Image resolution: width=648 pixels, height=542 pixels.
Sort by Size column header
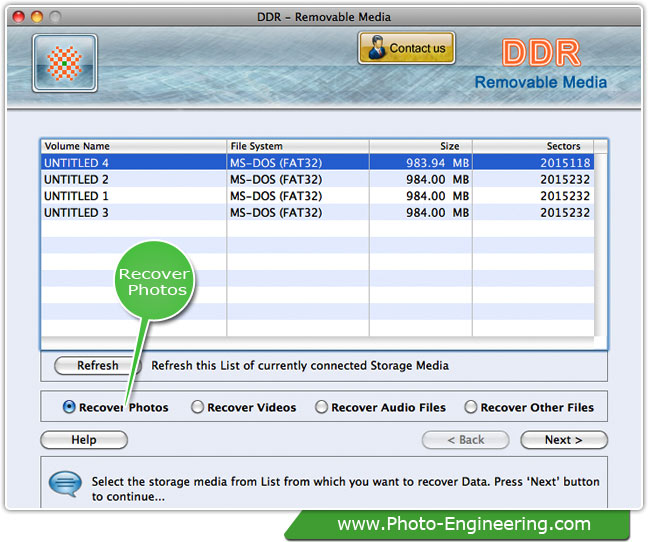click(421, 146)
